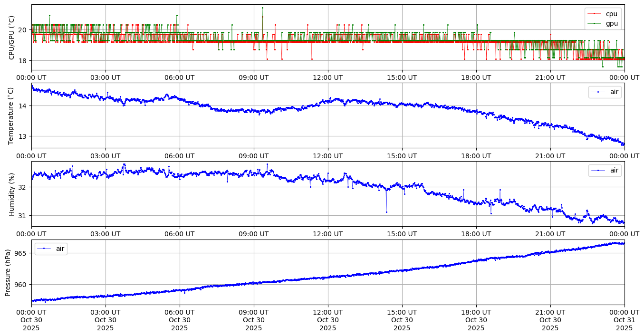Click the 31 tick on humidity axis

point(24,216)
